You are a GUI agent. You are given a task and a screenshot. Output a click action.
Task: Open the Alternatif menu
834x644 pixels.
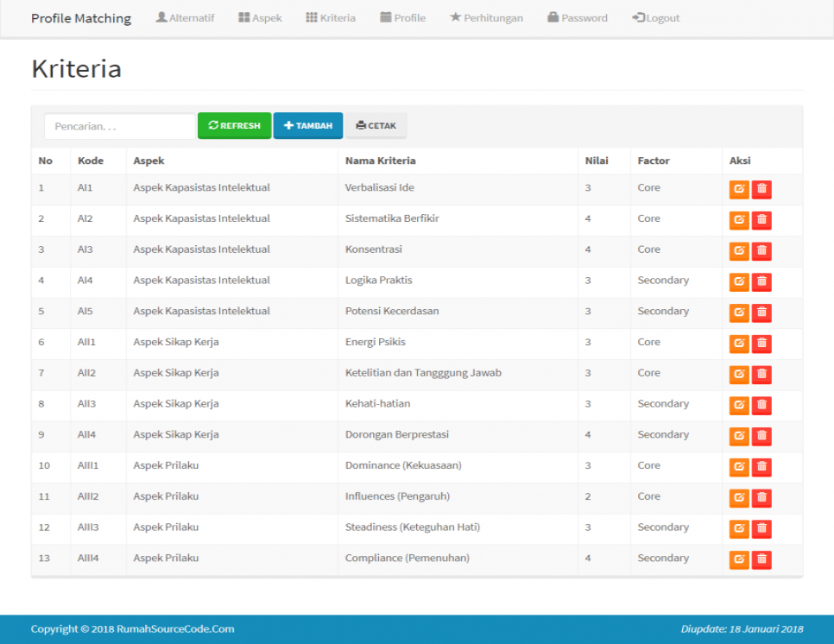185,17
